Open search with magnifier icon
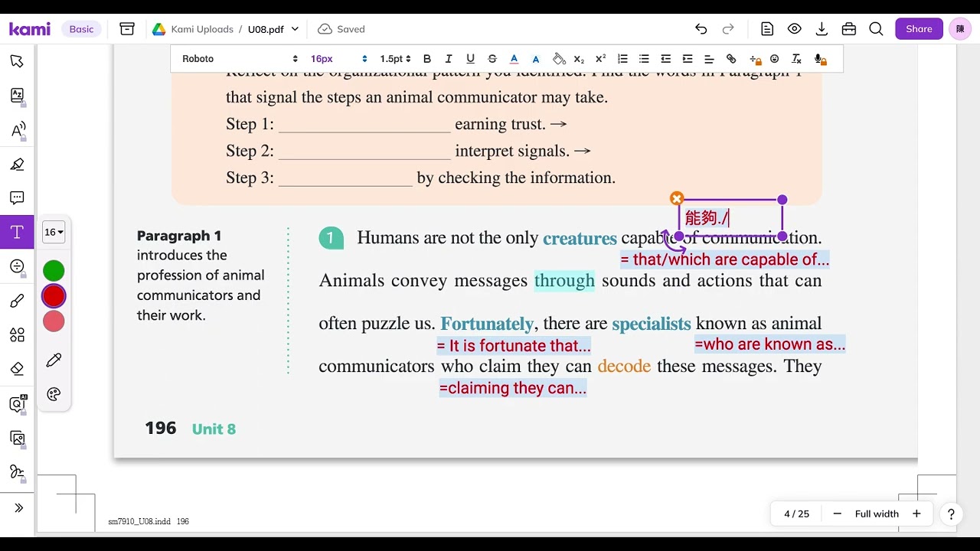 click(x=876, y=29)
